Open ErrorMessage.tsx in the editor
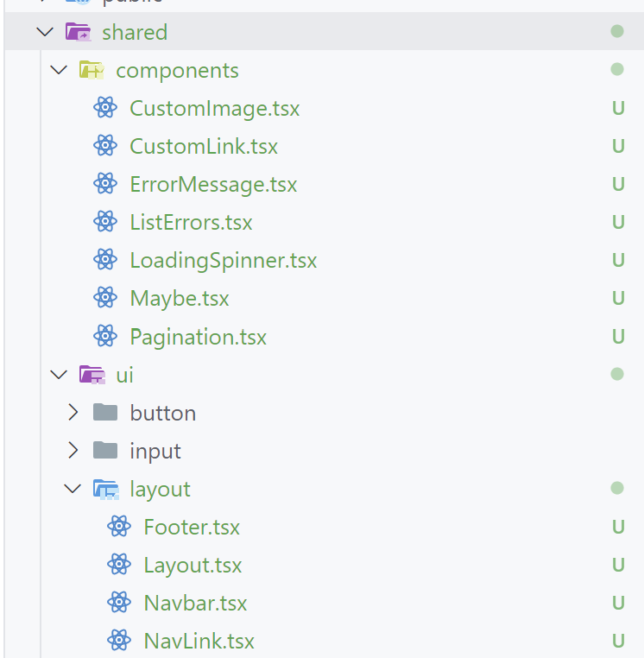The width and height of the screenshot is (644, 658). [x=213, y=184]
